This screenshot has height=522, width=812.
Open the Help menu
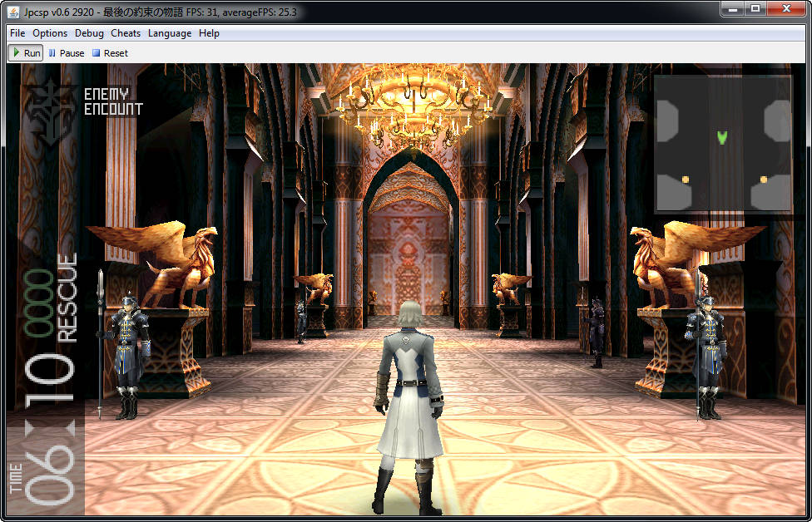pyautogui.click(x=209, y=33)
